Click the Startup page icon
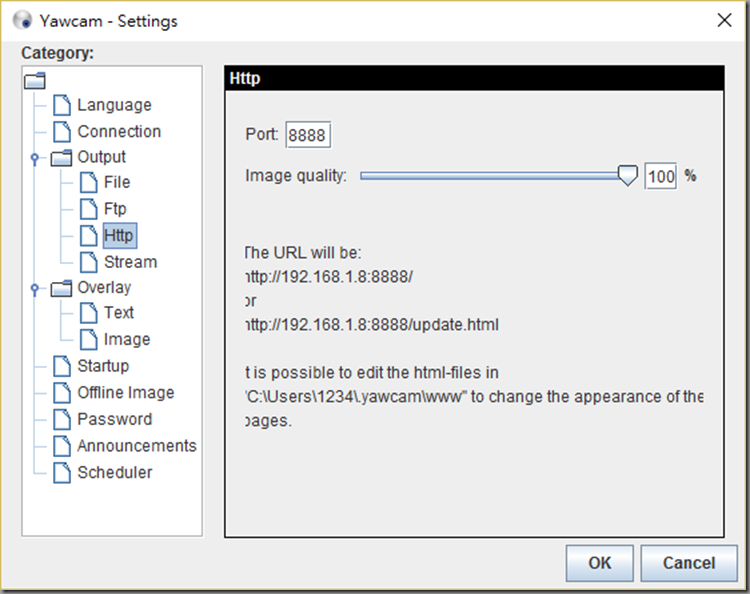Image resolution: width=750 pixels, height=594 pixels. coord(62,366)
